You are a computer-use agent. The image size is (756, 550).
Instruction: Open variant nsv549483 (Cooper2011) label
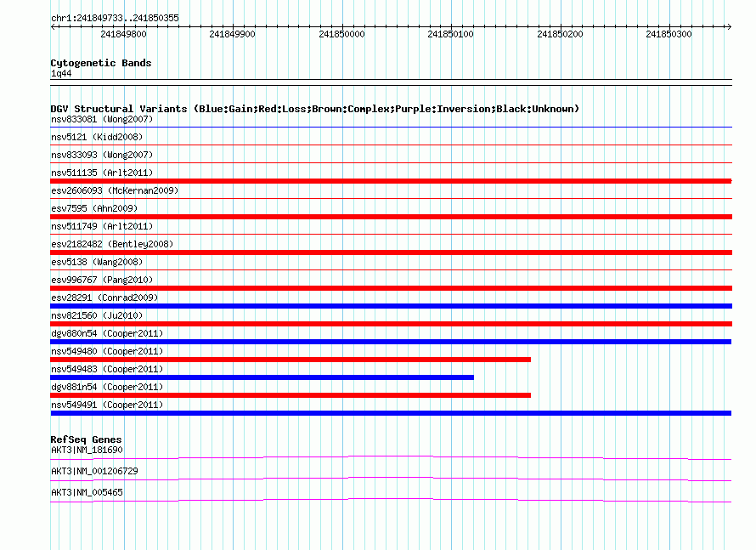[107, 369]
